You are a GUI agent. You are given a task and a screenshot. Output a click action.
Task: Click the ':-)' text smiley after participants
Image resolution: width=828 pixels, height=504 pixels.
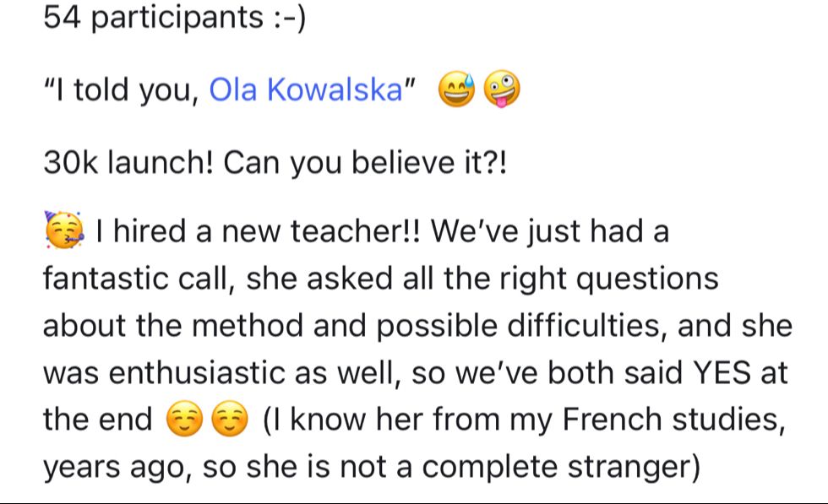click(289, 17)
